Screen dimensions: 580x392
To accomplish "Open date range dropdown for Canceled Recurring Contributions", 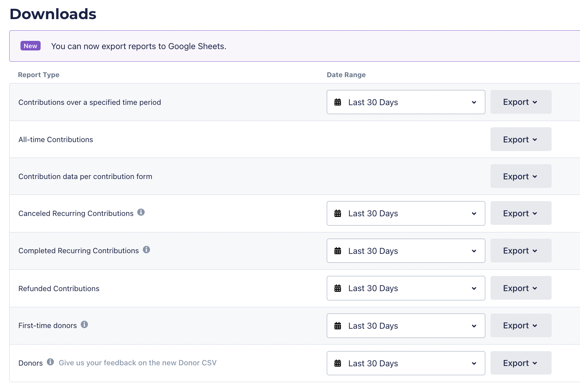I will [x=406, y=214].
